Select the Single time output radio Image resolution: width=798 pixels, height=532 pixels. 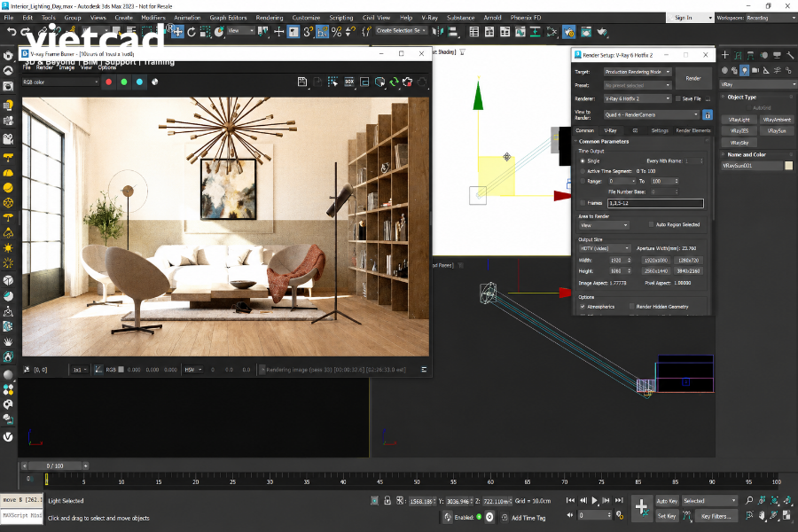(x=583, y=160)
